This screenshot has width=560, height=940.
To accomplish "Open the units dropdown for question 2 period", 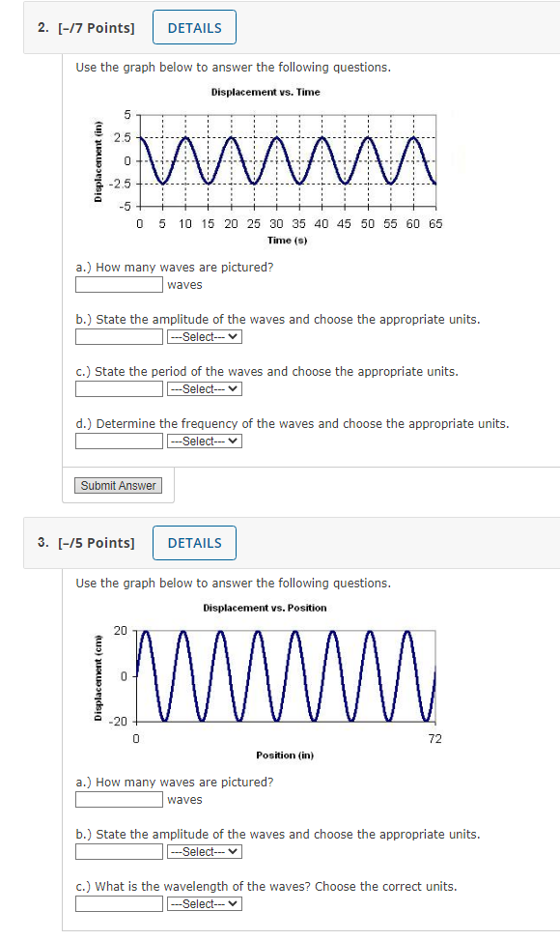I will coord(205,388).
